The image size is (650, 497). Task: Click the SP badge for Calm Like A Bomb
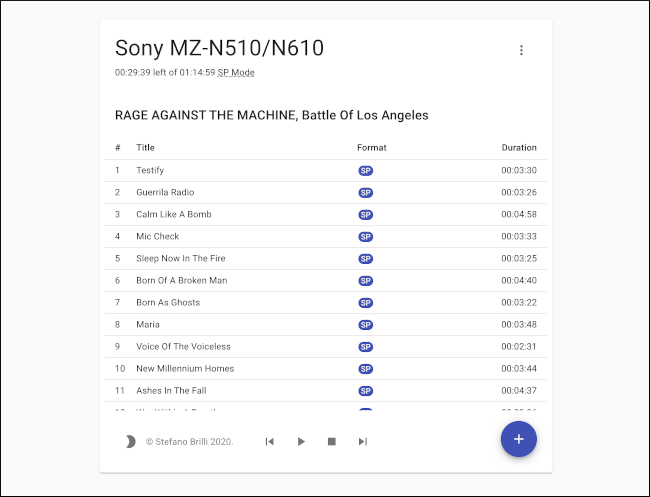366,215
